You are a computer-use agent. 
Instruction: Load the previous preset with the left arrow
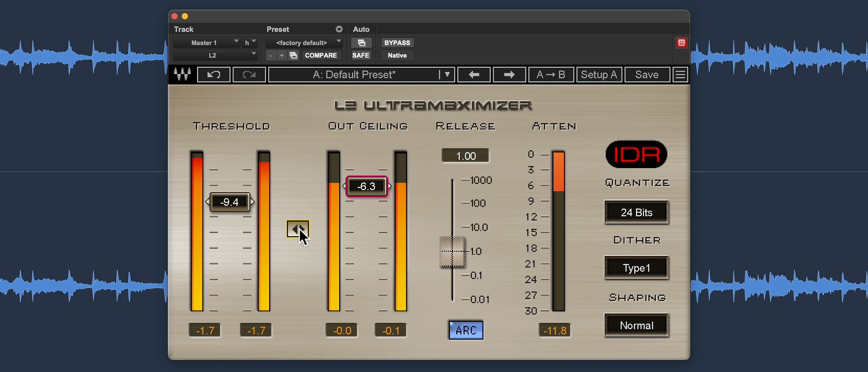coord(473,74)
